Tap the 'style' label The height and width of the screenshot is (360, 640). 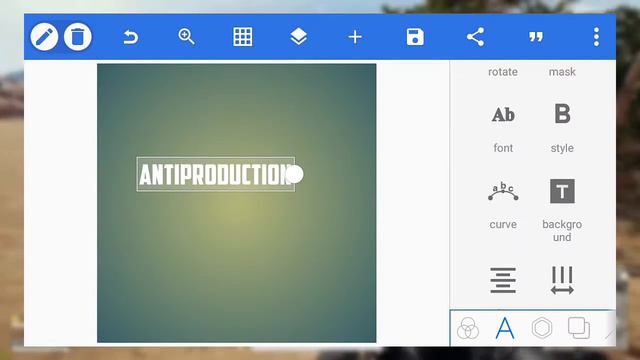pos(562,148)
